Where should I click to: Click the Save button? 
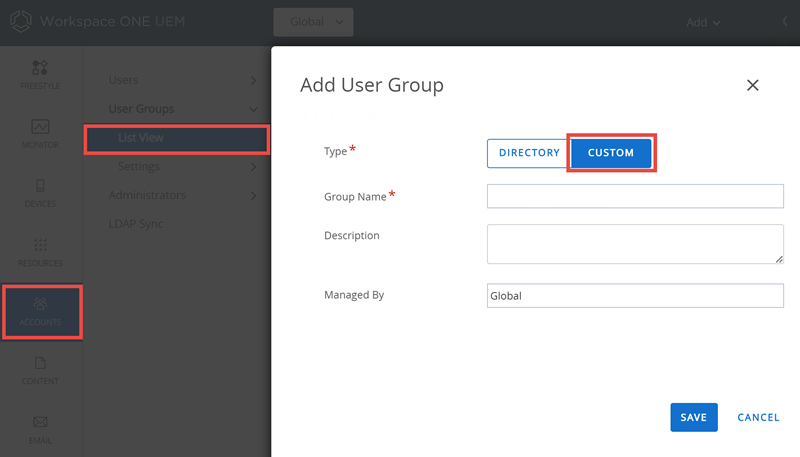pos(694,417)
